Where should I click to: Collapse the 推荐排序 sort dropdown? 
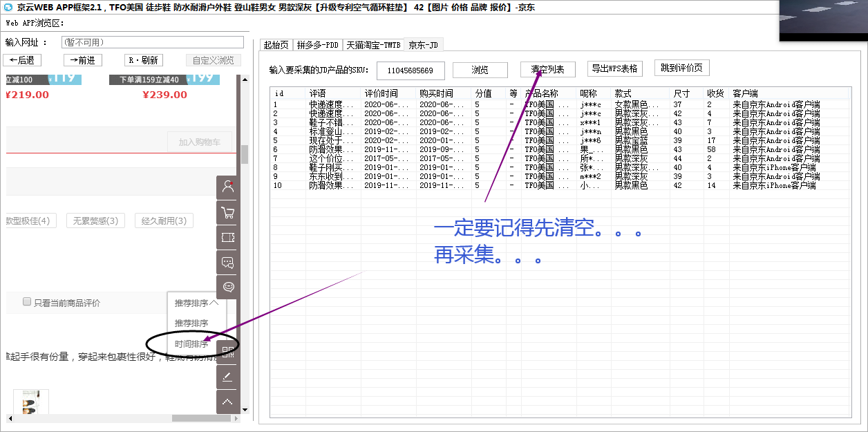196,303
